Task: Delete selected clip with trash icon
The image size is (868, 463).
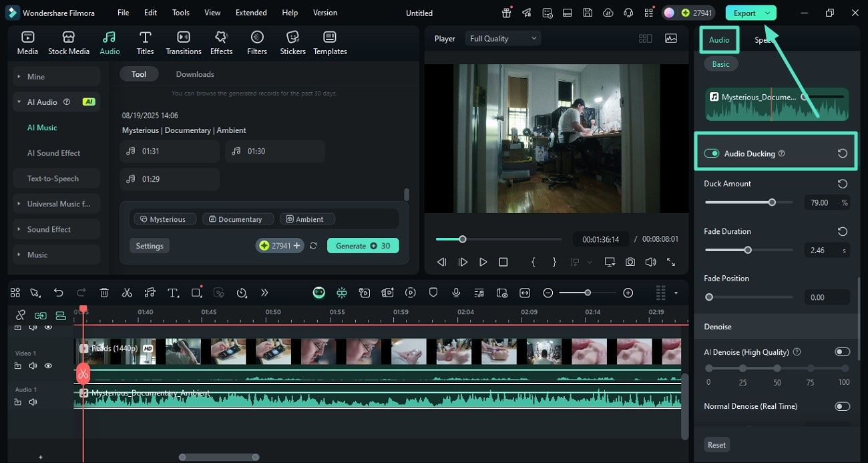Action: [104, 293]
